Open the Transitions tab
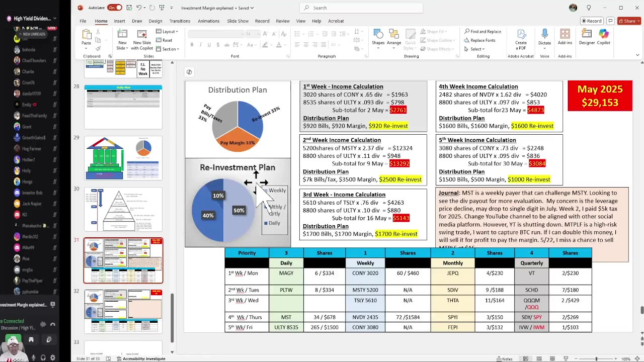 click(180, 21)
